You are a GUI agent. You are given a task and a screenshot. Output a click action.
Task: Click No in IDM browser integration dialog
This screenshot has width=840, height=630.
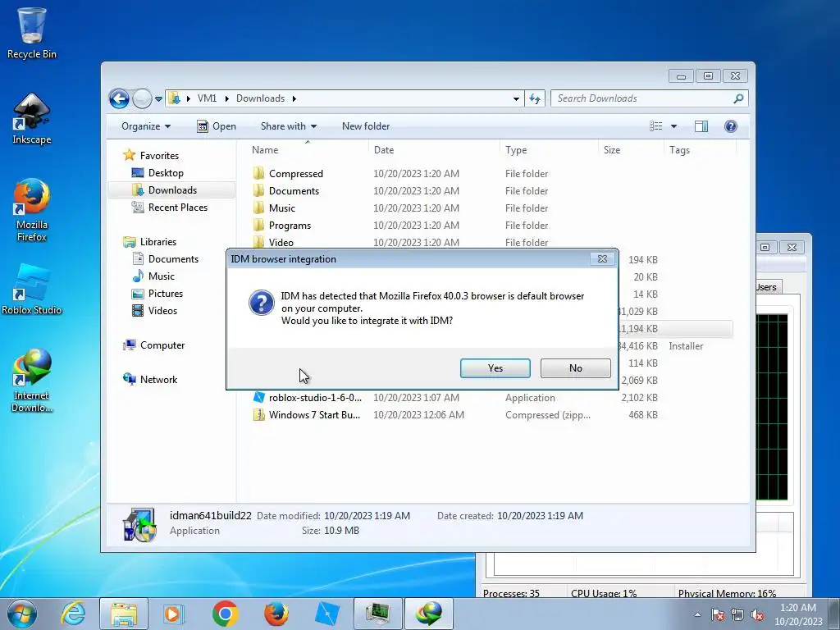pyautogui.click(x=575, y=368)
